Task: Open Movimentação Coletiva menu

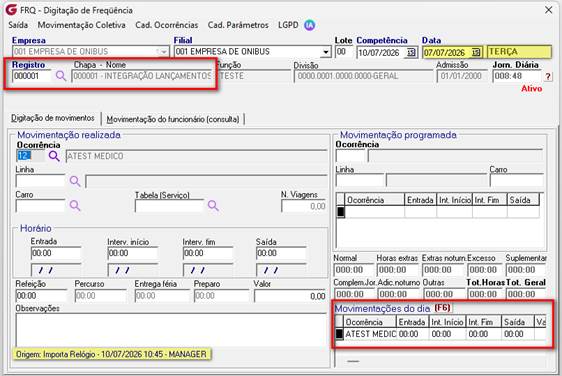Action: tap(81, 25)
